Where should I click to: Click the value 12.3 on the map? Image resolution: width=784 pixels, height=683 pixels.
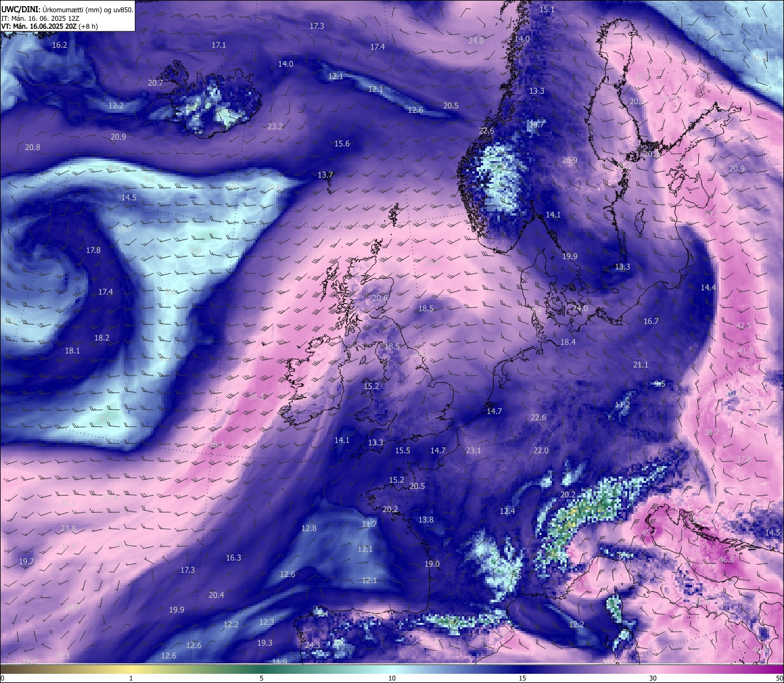tap(266, 622)
